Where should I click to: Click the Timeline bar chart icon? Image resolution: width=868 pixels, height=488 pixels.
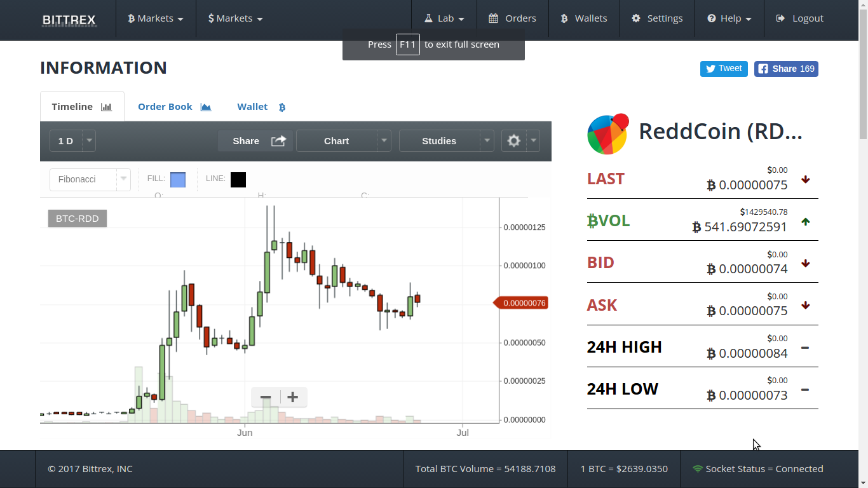(x=107, y=107)
